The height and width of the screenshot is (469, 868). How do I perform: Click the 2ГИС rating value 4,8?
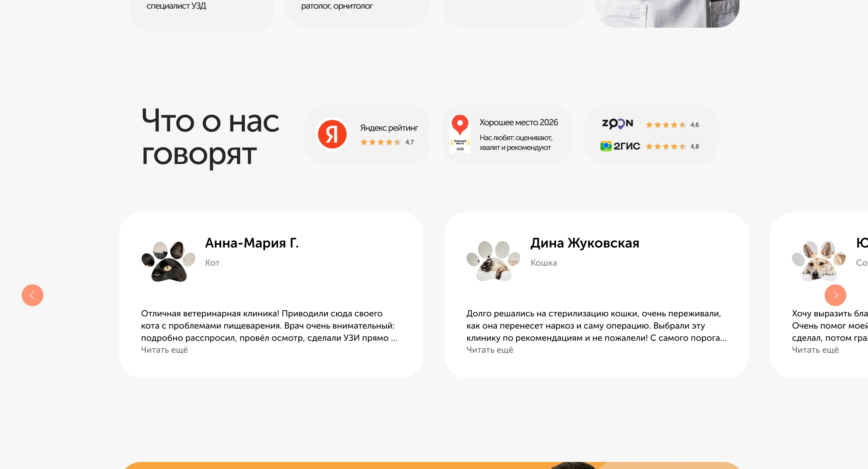click(694, 146)
